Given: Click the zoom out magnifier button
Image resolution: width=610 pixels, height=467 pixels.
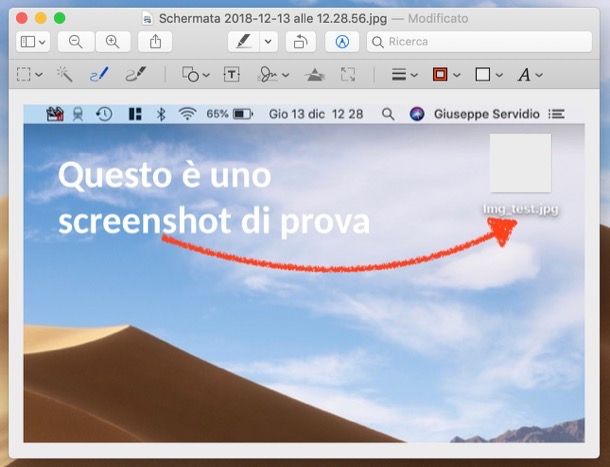Looking at the screenshot, I should (75, 42).
